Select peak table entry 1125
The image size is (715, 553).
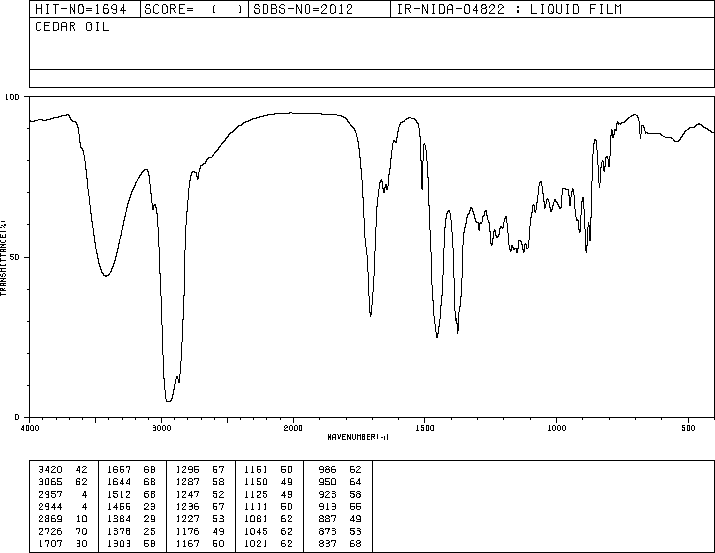[x=269, y=494]
